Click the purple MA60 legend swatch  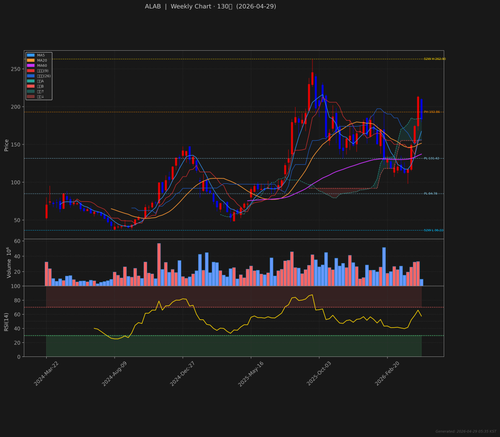31,66
